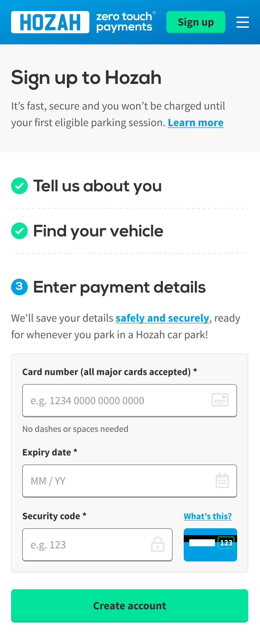The height and width of the screenshot is (644, 260).
Task: Click the green checkmark beside Tell us about you
Action: [19, 186]
